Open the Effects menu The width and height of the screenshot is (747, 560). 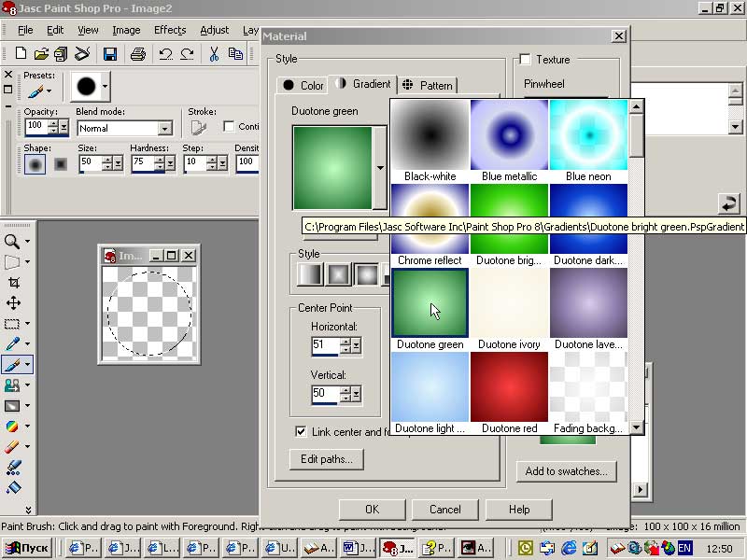(170, 30)
